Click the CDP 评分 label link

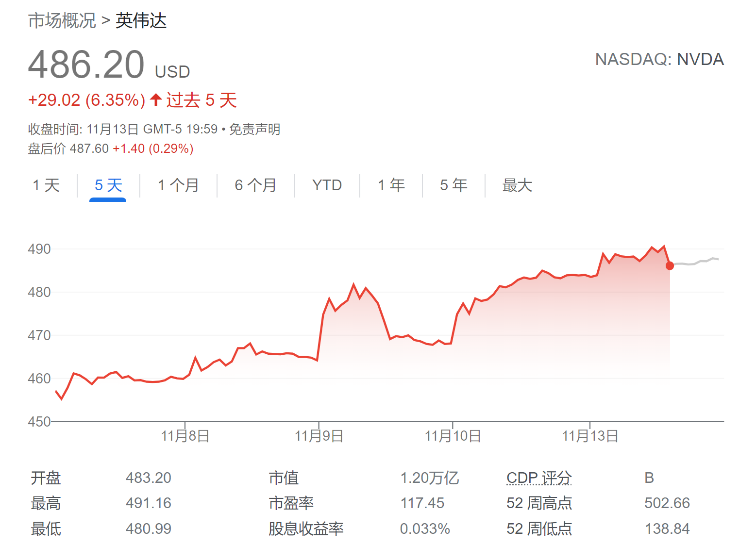[x=539, y=478]
